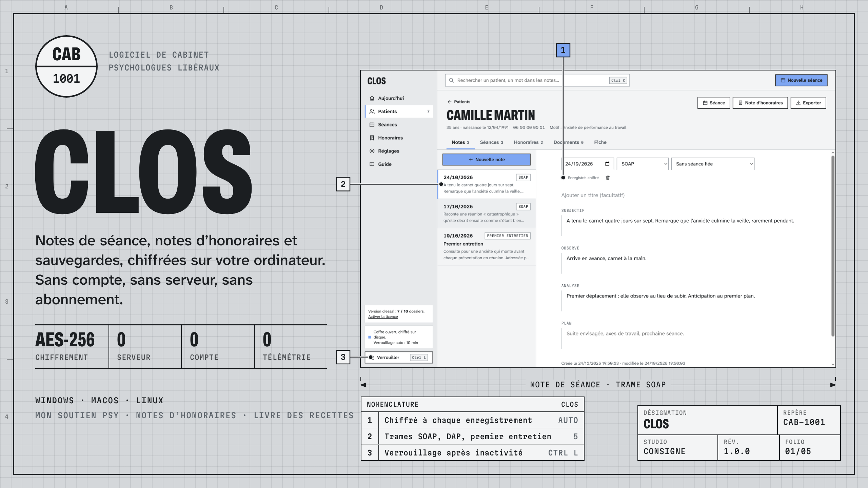Viewport: 868px width, 488px height.
Task: Open the 10/10/2026 Premier entretien note
Action: (487, 246)
